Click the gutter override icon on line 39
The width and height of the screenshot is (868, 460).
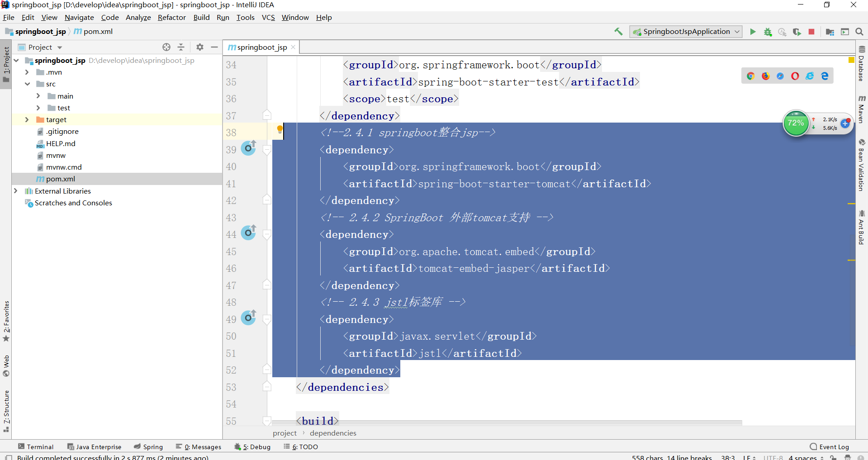click(248, 148)
